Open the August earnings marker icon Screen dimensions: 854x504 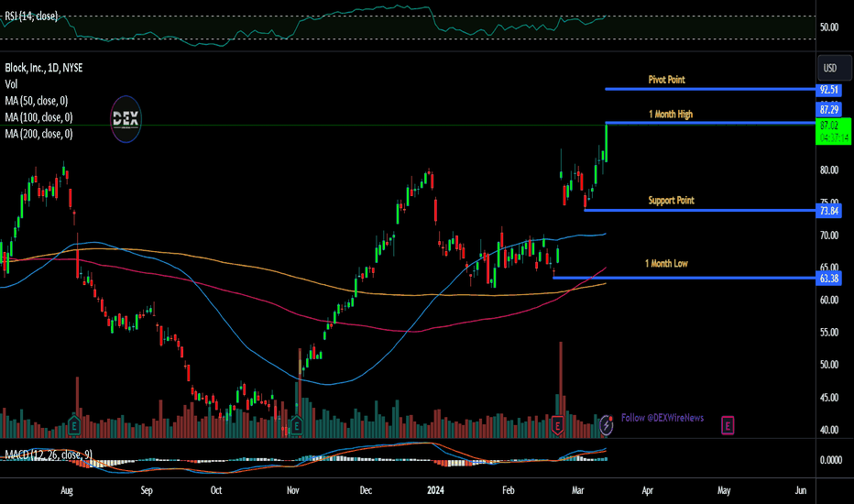(74, 425)
